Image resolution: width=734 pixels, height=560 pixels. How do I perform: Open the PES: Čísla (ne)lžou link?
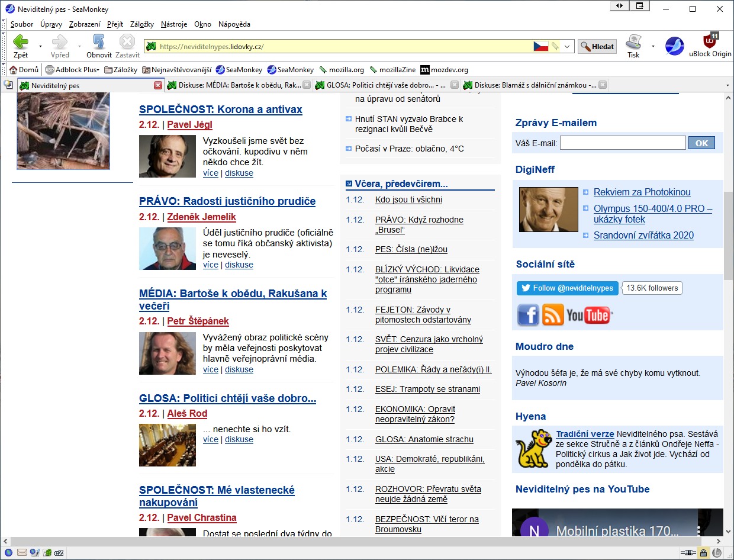point(411,249)
